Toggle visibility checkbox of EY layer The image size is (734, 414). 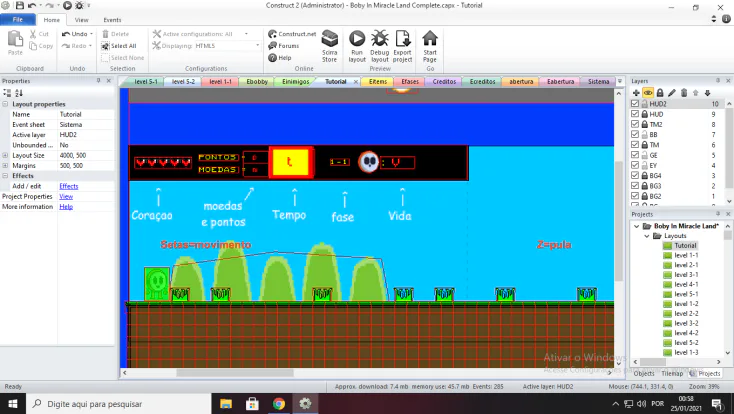pos(635,165)
